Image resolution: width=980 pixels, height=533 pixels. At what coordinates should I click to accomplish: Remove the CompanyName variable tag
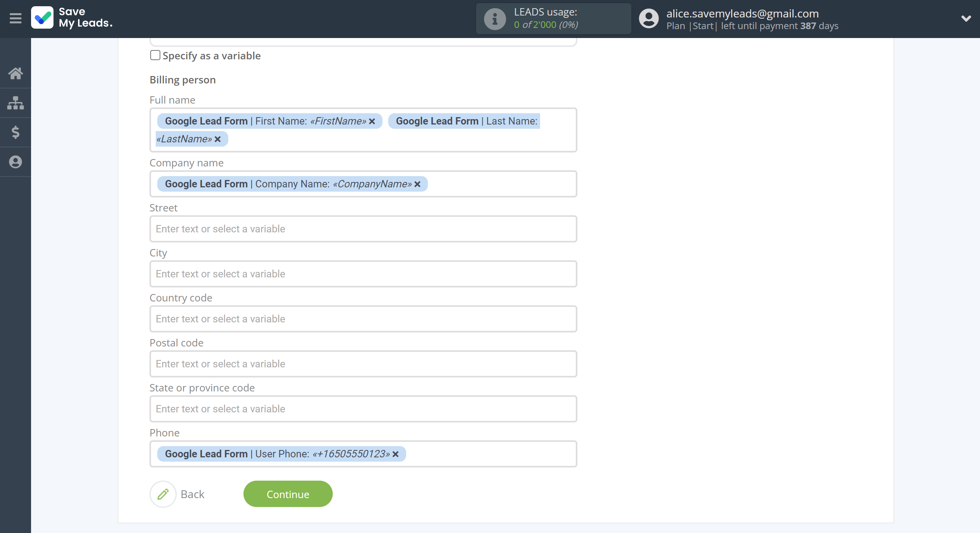coord(417,184)
